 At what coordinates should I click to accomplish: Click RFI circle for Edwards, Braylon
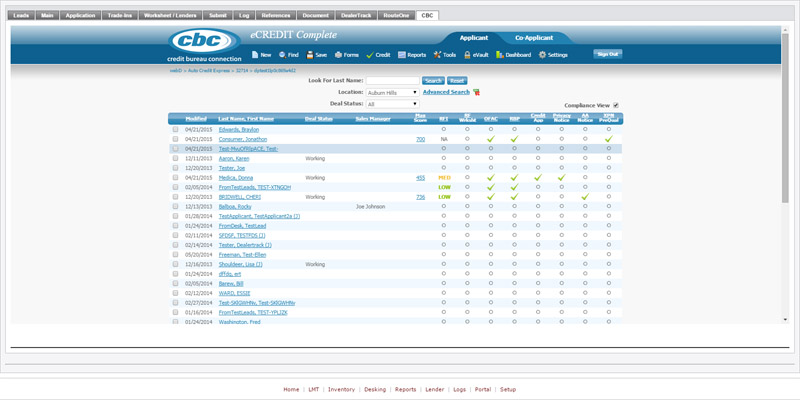tap(444, 129)
